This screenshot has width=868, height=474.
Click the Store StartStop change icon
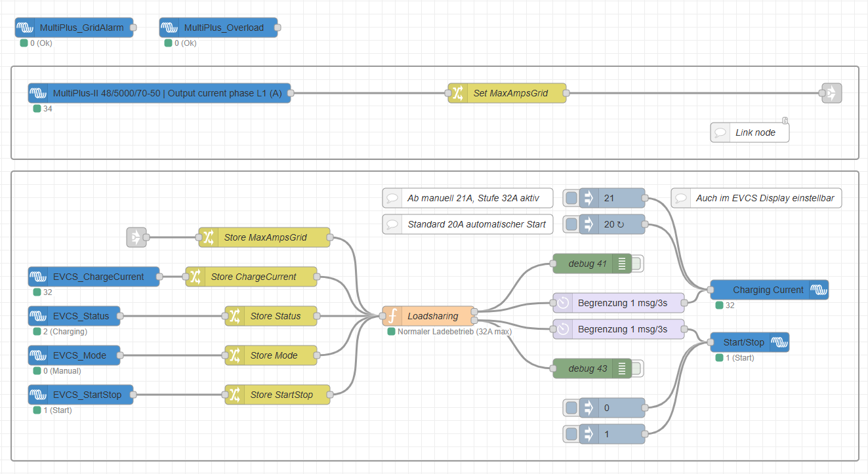tap(234, 395)
